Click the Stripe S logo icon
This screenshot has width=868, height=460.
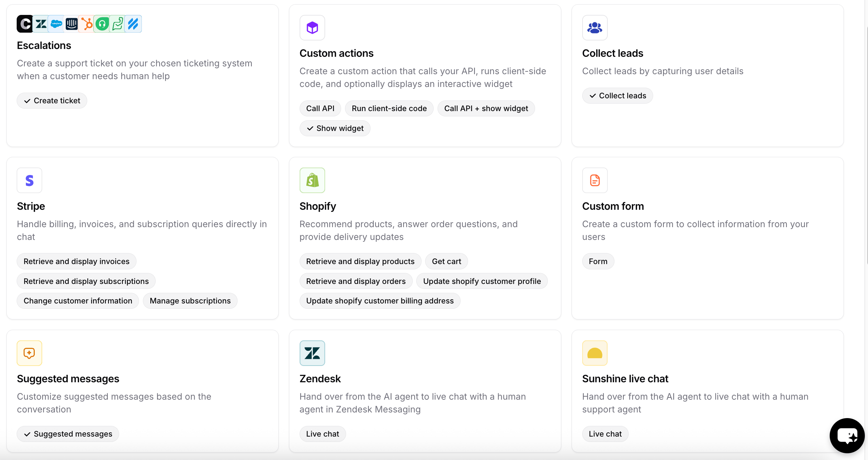click(29, 180)
